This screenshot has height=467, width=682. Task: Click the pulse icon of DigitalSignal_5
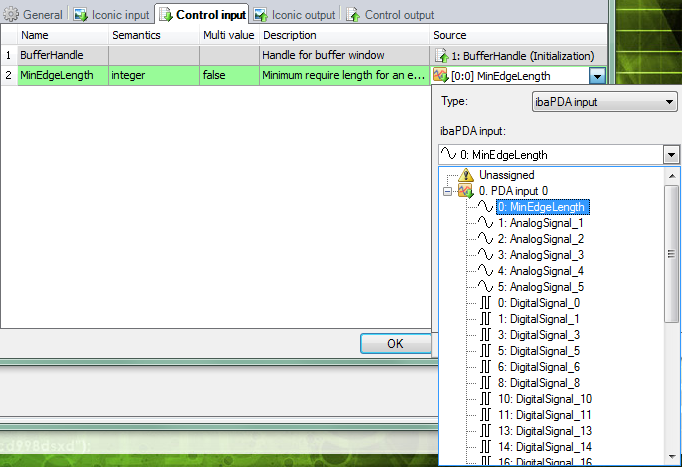485,351
